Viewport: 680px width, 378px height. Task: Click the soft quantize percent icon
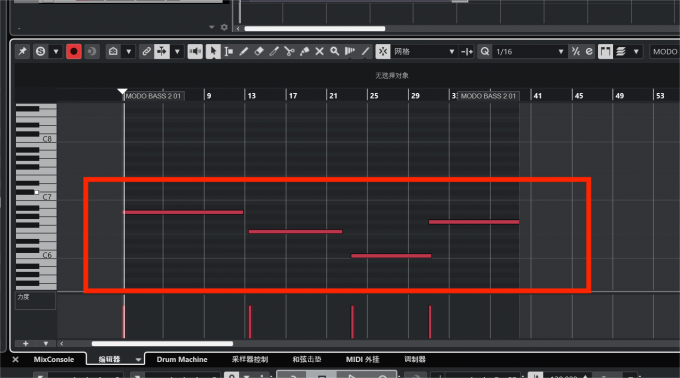pos(575,52)
